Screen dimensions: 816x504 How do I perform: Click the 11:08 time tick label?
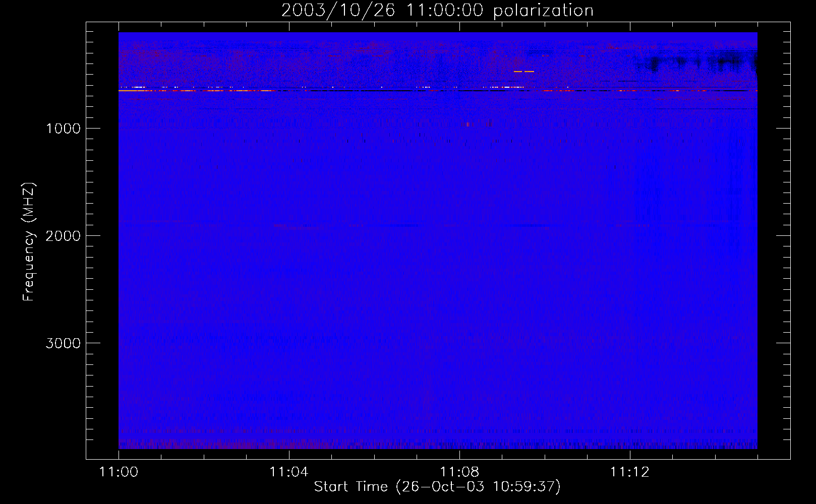coord(459,472)
